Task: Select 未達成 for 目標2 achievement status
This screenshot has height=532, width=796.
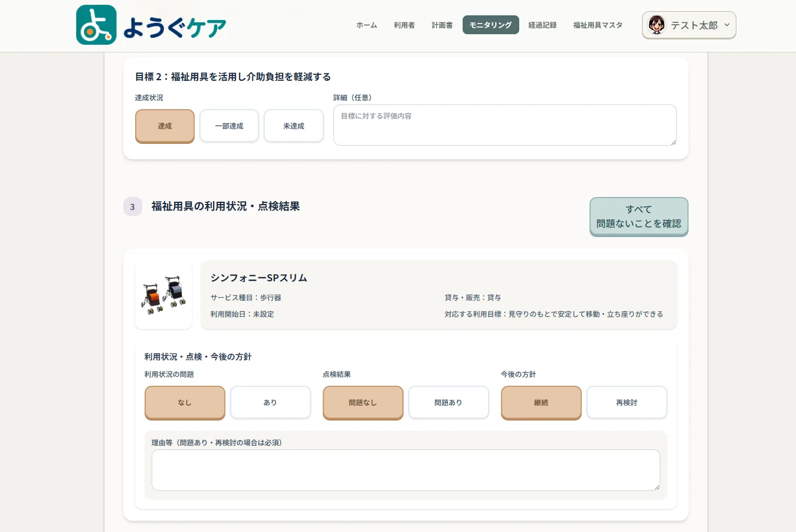Action: 293,126
